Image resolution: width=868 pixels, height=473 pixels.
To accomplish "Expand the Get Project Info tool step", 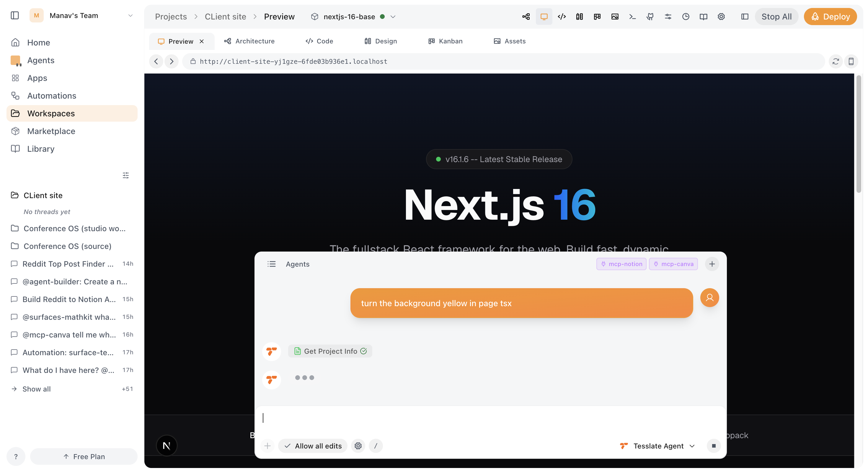I will [x=330, y=351].
